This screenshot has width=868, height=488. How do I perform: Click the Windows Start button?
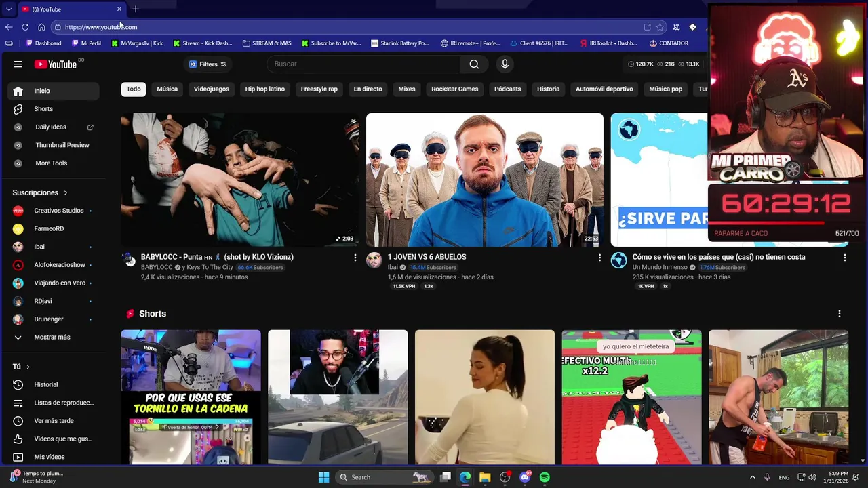pyautogui.click(x=323, y=477)
